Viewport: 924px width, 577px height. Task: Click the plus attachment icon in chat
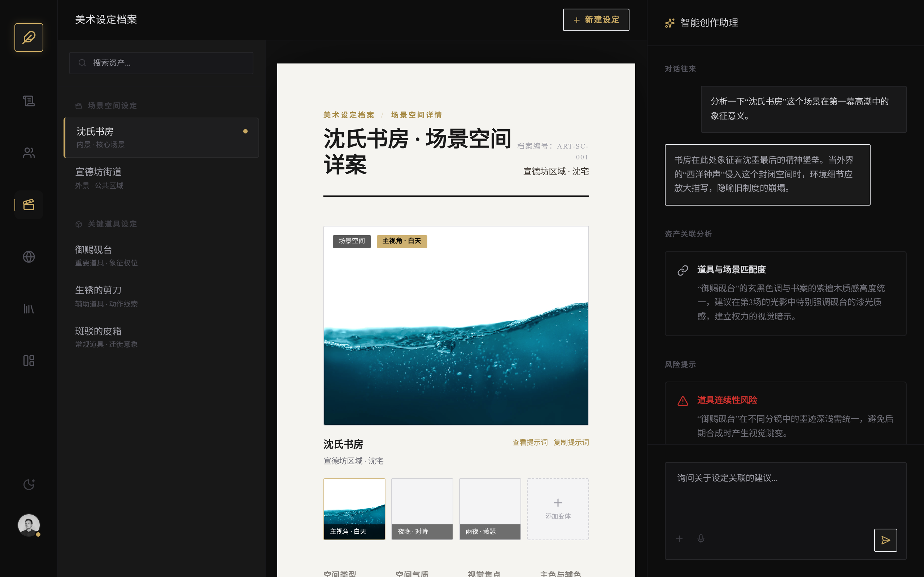coord(679,538)
